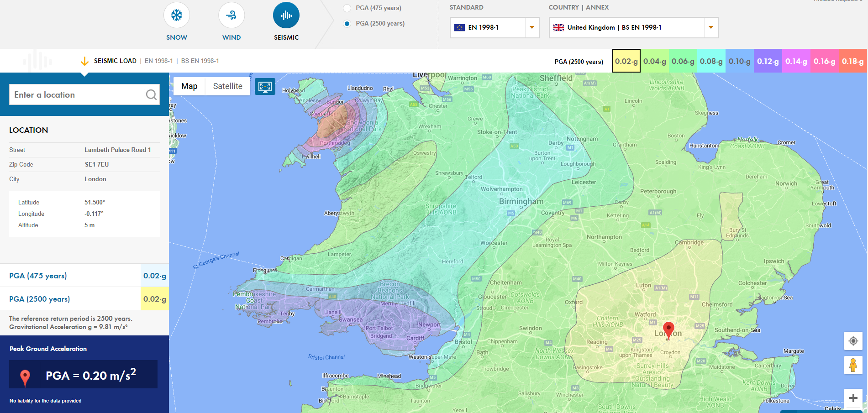Screen dimensions: 868x413
Task: Open Street View pegman
Action: (853, 365)
